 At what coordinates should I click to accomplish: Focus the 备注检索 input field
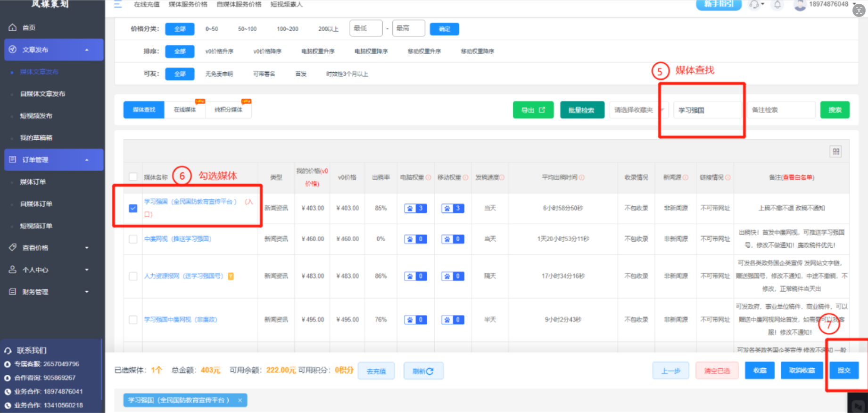[x=781, y=110]
